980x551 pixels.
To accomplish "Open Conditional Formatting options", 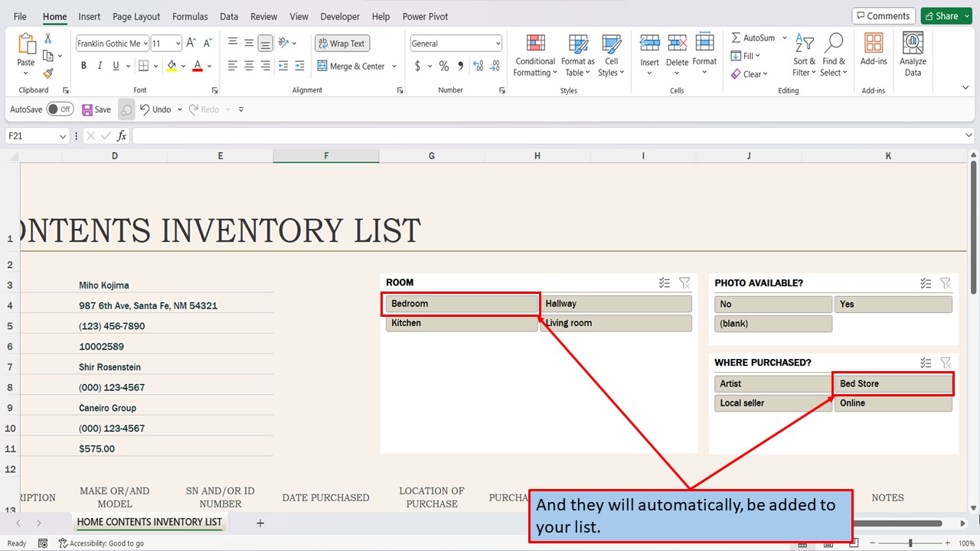I will click(534, 54).
